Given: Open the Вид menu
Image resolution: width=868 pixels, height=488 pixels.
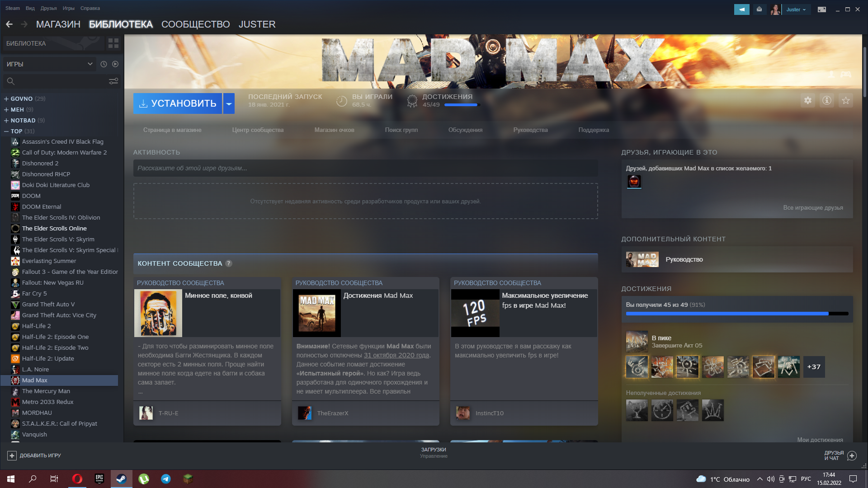Looking at the screenshot, I should coord(30,8).
